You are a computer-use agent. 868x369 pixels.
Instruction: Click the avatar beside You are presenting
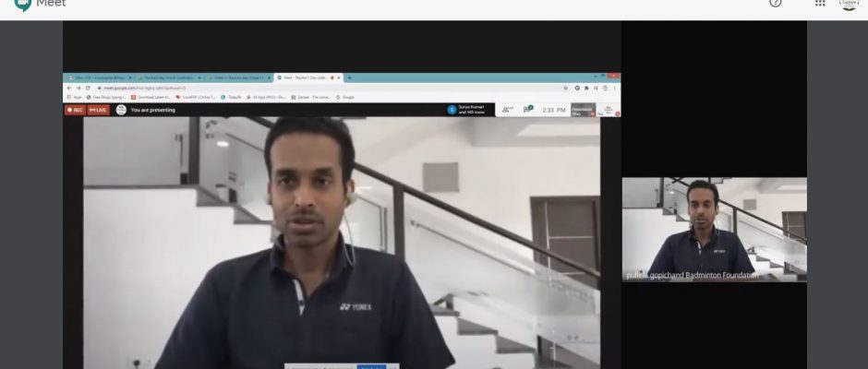click(121, 110)
